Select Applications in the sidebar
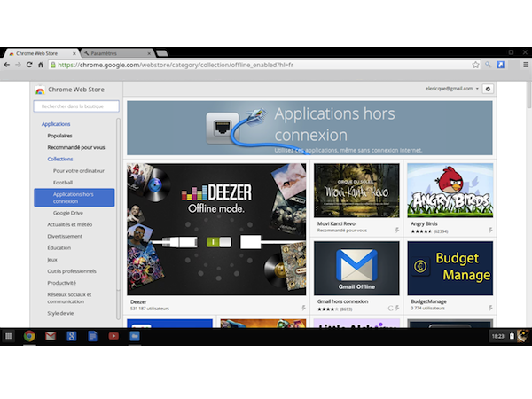The image size is (532, 399). [x=56, y=124]
